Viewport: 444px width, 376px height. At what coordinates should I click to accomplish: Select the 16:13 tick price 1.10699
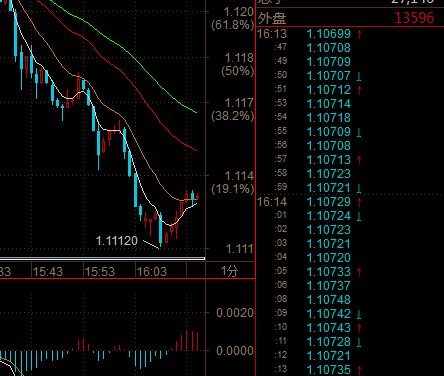coord(329,34)
